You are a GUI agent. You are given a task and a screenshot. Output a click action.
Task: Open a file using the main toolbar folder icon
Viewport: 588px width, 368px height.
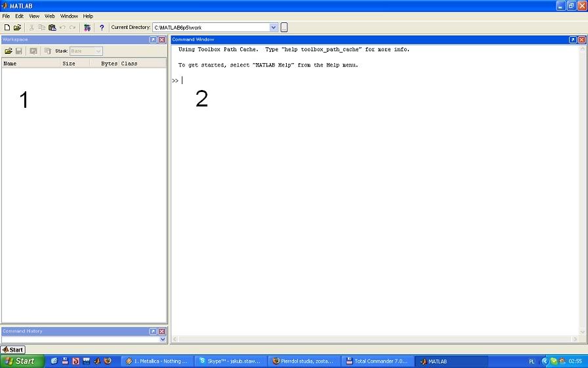[17, 28]
